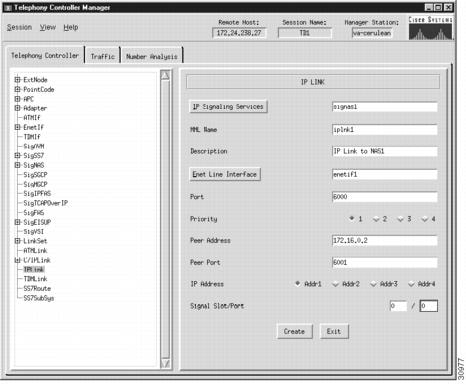466x385 pixels.
Task: Click the IP Signaling Services value field
Action: pyautogui.click(x=385, y=107)
